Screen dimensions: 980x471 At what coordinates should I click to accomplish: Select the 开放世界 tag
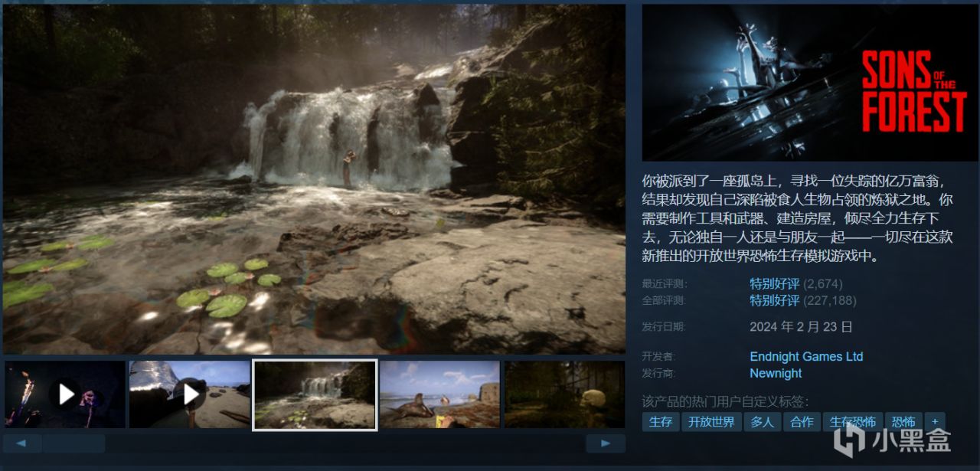(710, 422)
